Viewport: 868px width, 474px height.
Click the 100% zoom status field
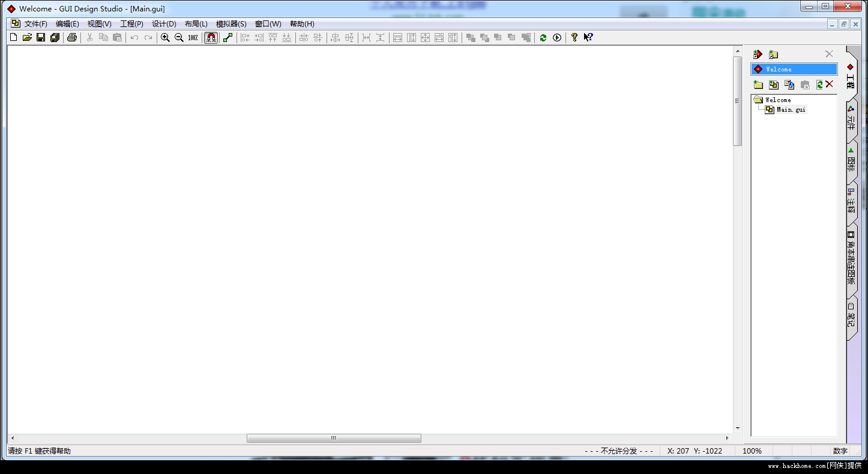click(x=752, y=451)
